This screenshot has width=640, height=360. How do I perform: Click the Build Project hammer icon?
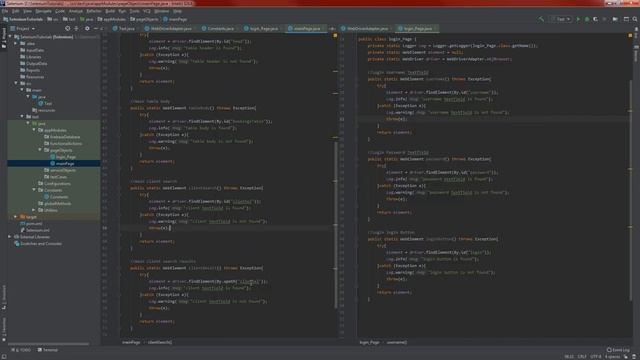[x=541, y=19]
